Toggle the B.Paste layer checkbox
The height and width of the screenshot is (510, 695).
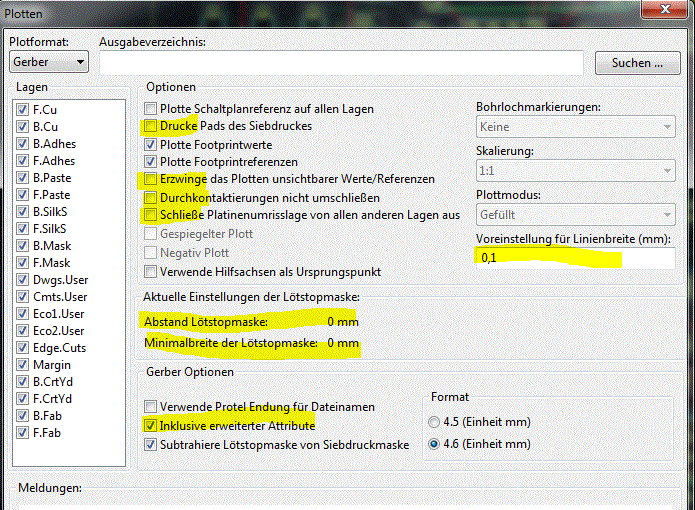tap(22, 178)
